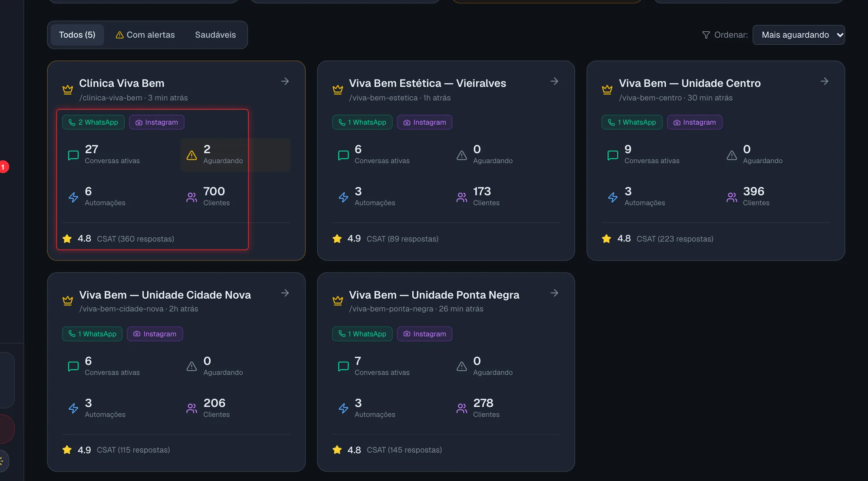
Task: Switch to Saudáveis tab
Action: (x=215, y=35)
